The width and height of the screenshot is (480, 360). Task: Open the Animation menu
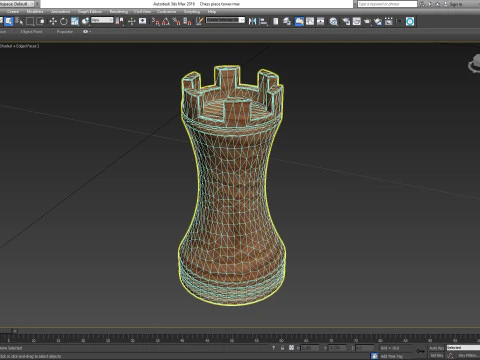click(x=60, y=12)
